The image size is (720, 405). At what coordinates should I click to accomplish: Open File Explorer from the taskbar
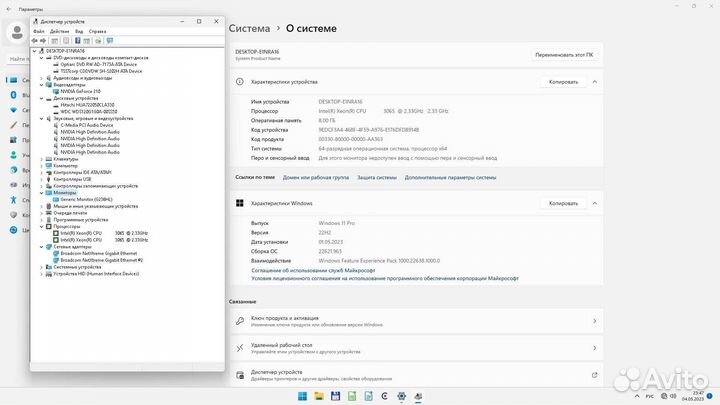(319, 396)
